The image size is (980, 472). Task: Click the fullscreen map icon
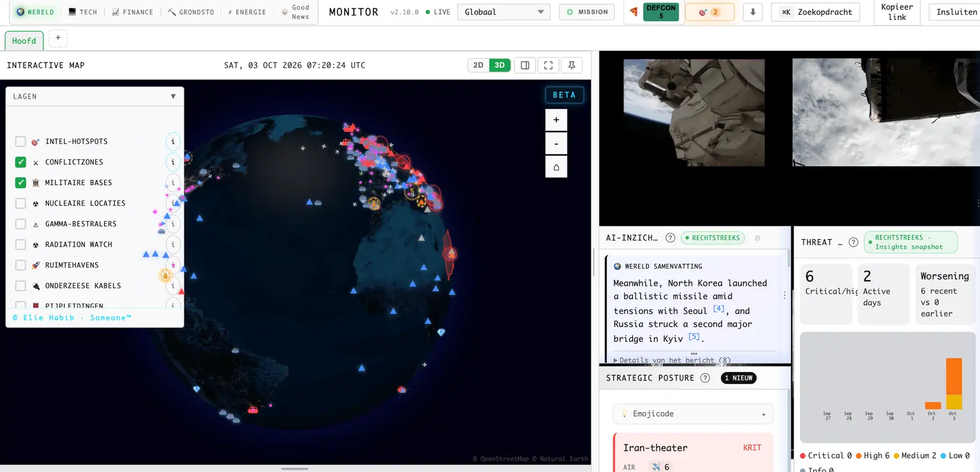click(548, 65)
